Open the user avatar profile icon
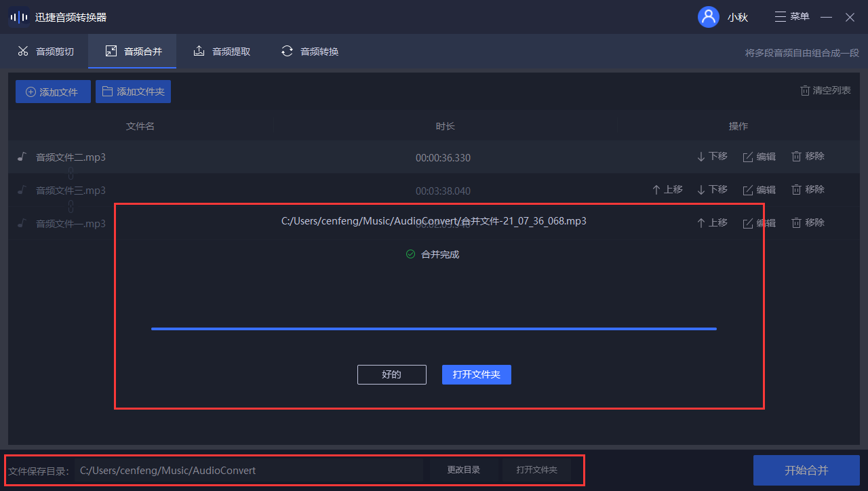 (x=709, y=17)
